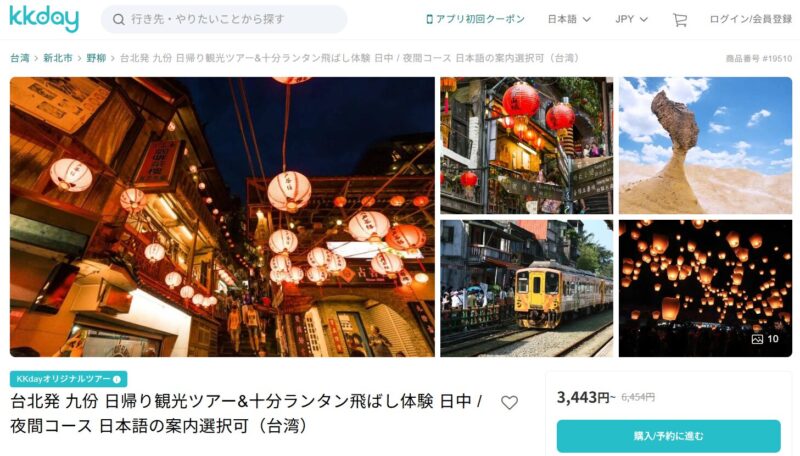Click the search magnifier icon
The height and width of the screenshot is (456, 800).
click(118, 20)
